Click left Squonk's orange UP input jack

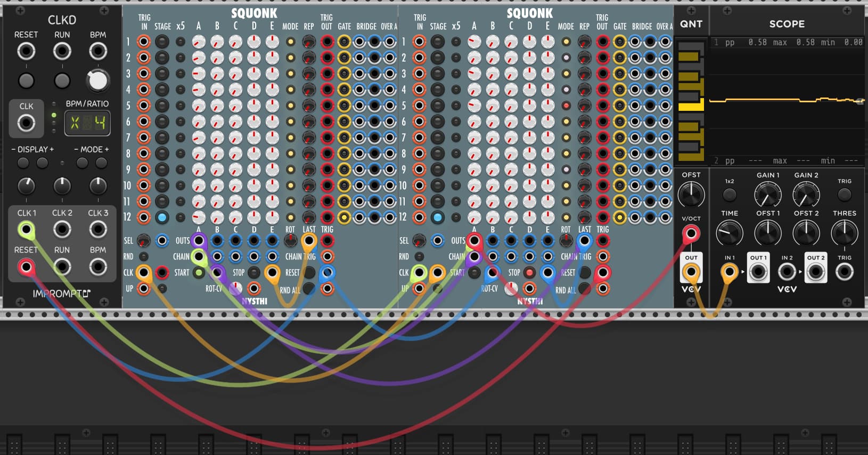144,289
